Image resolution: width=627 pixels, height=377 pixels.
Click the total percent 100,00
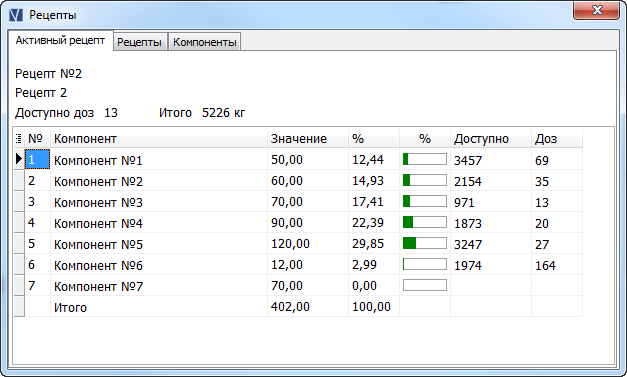(374, 307)
